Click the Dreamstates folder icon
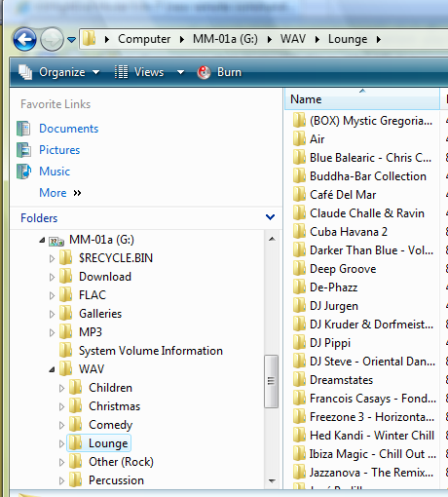 [x=299, y=379]
